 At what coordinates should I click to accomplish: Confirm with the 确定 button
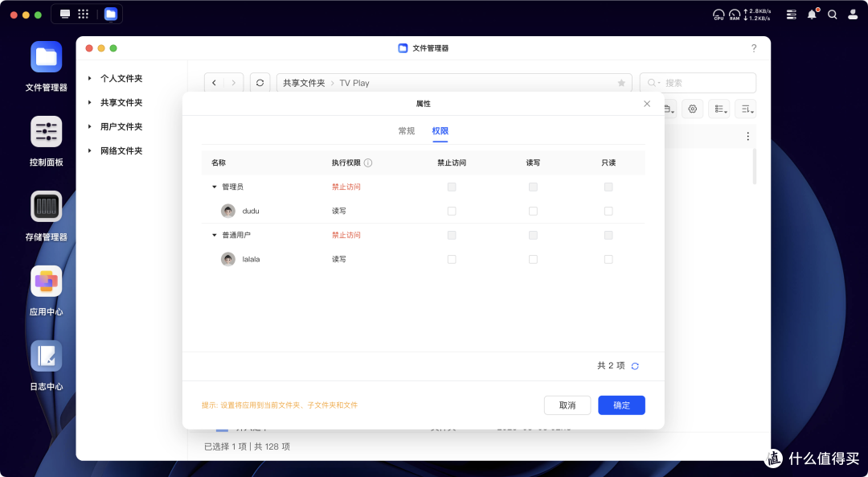pyautogui.click(x=621, y=405)
